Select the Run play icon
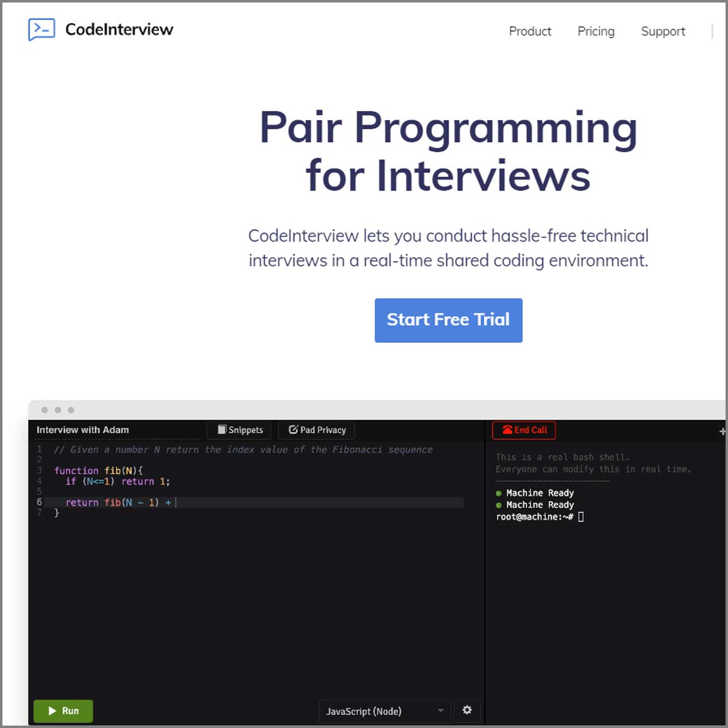 coord(51,711)
